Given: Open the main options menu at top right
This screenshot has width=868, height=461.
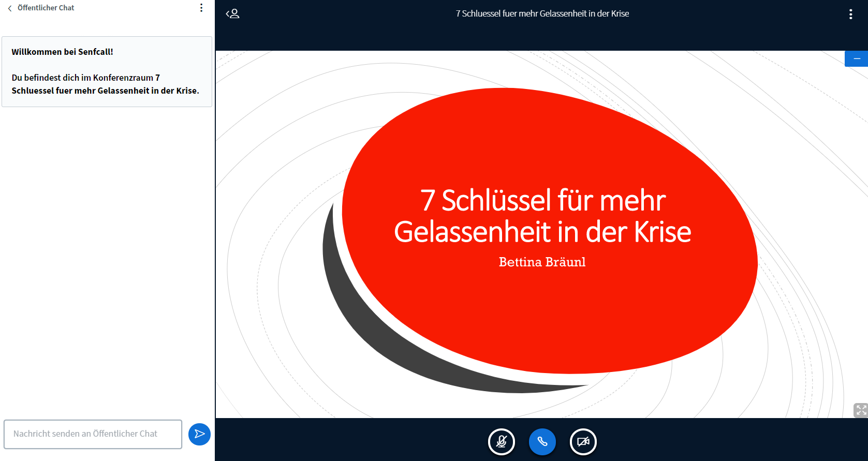Looking at the screenshot, I should [850, 14].
